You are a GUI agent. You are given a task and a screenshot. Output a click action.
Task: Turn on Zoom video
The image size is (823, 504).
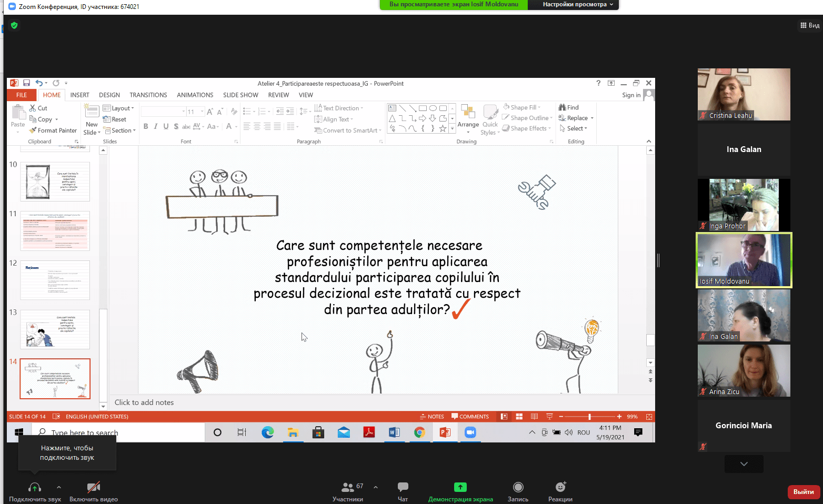94,491
